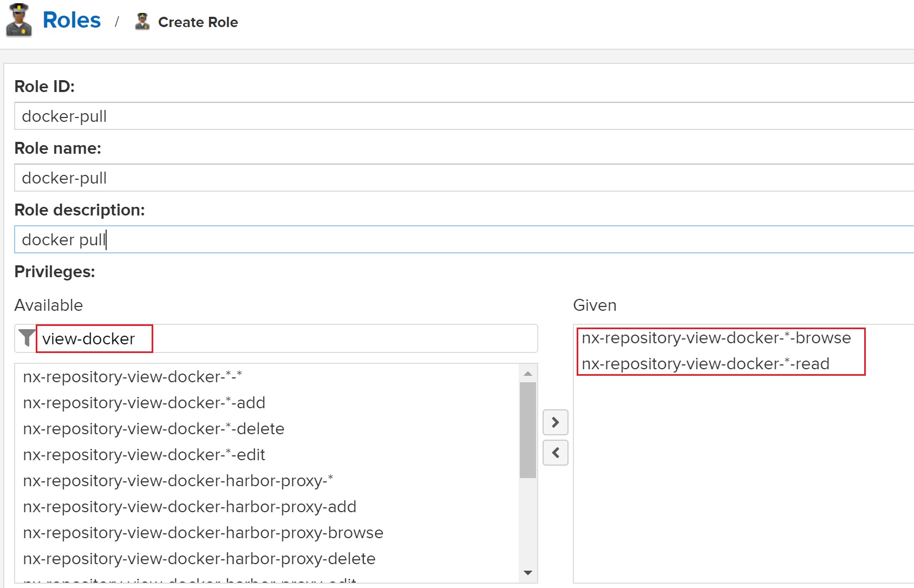This screenshot has width=914, height=588.
Task: Move selected privilege back to Available
Action: [556, 453]
